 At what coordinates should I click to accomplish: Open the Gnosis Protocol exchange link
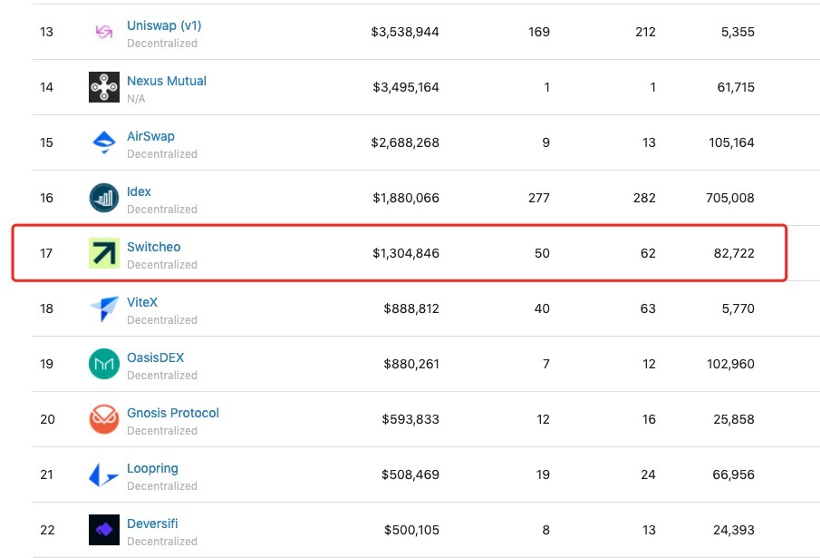point(173,413)
